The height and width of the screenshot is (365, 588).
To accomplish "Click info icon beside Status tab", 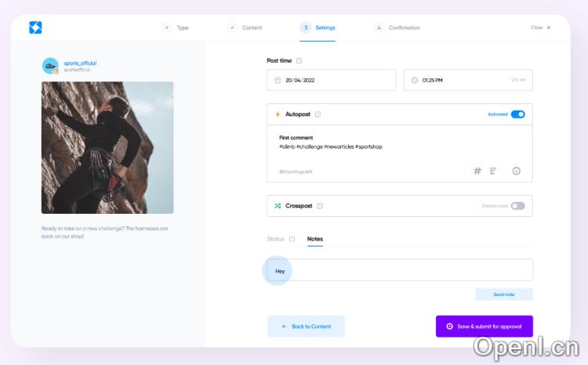I will point(292,239).
